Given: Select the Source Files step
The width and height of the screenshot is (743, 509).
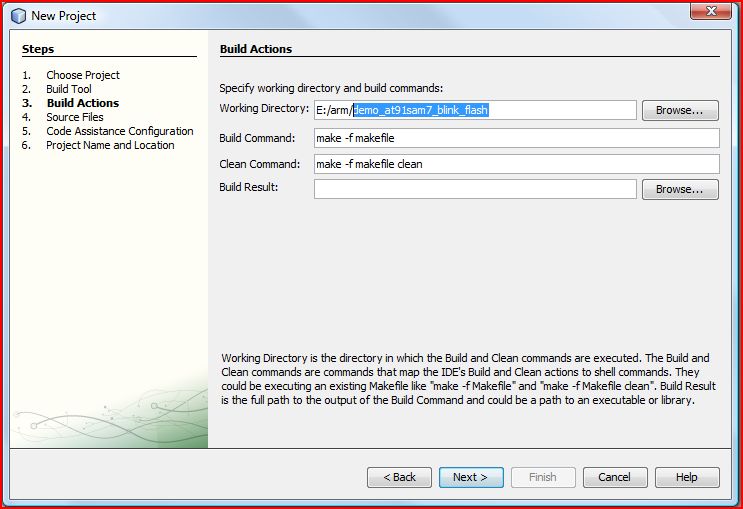Looking at the screenshot, I should coord(75,117).
